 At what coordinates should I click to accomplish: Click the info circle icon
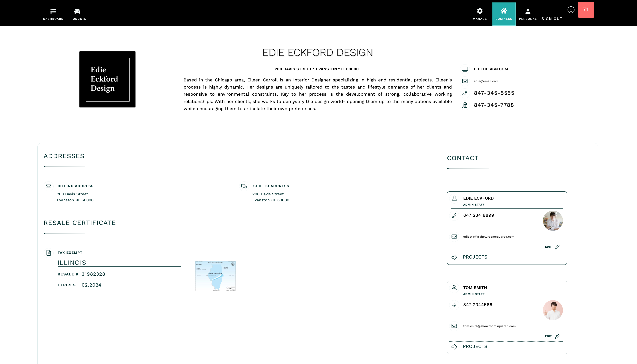tap(571, 10)
